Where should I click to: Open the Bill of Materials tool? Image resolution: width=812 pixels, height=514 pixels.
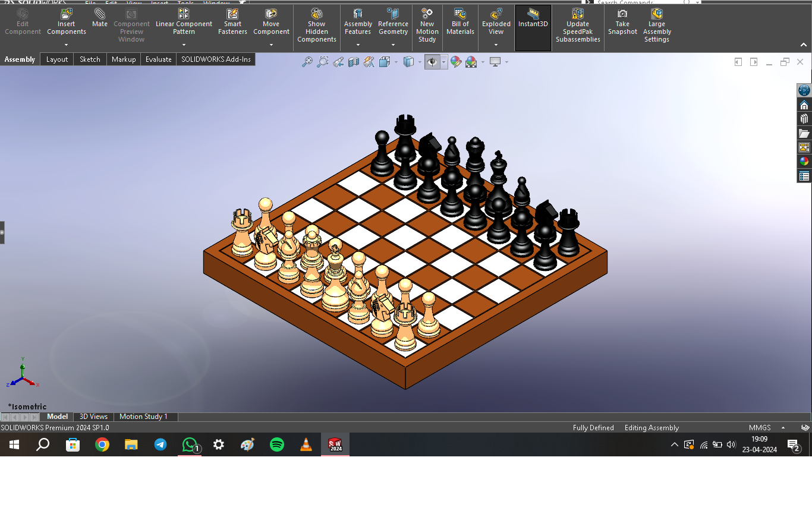click(459, 24)
